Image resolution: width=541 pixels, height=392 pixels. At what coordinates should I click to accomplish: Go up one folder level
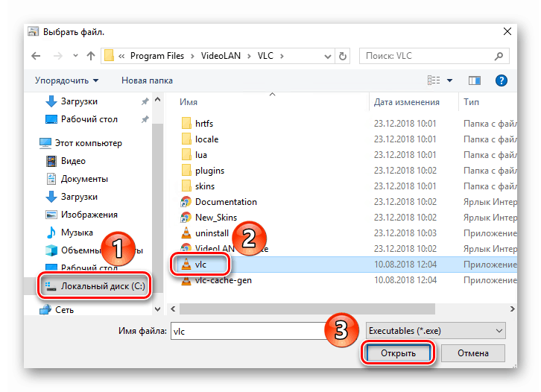tap(91, 56)
